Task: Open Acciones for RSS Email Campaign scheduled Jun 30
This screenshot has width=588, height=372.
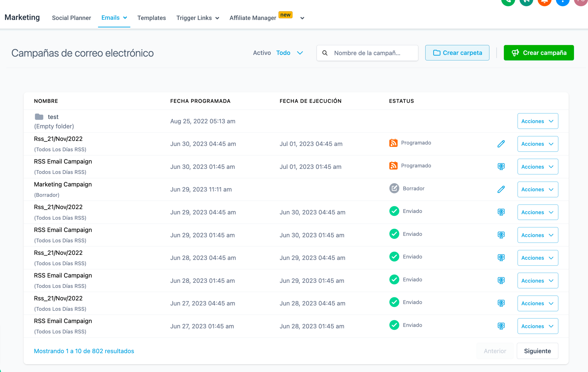Action: pos(537,167)
